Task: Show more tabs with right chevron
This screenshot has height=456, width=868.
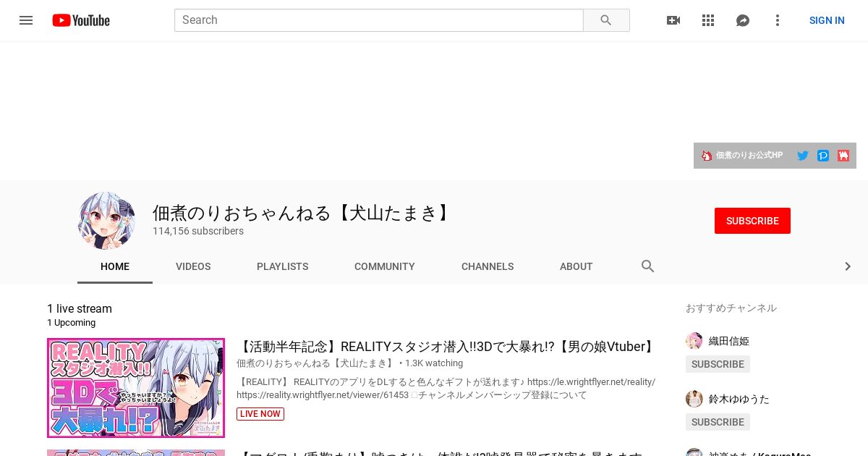Action: tap(848, 266)
